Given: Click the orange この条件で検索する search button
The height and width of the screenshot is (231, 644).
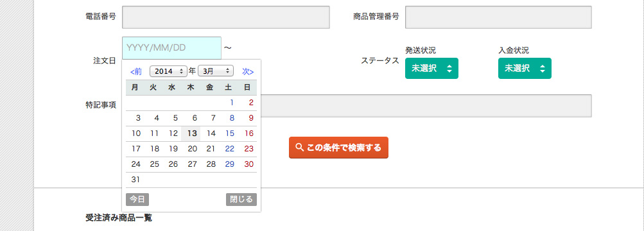Looking at the screenshot, I should [x=338, y=148].
